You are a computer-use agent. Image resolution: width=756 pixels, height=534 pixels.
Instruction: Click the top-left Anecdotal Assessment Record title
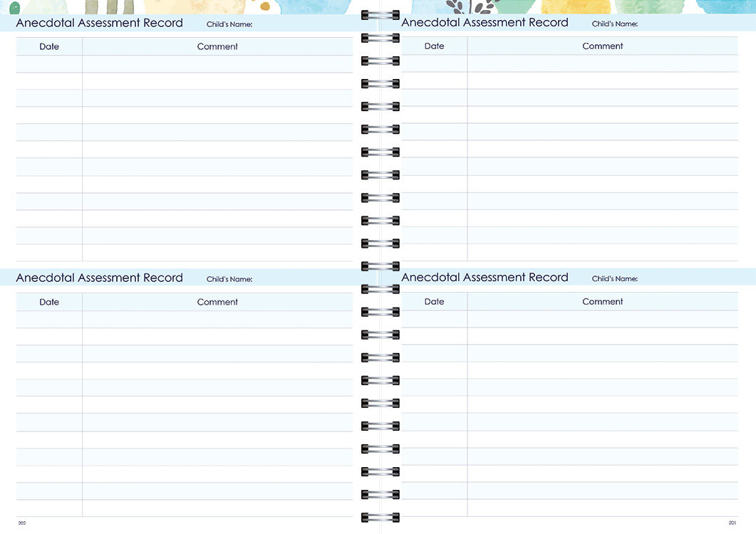[99, 22]
